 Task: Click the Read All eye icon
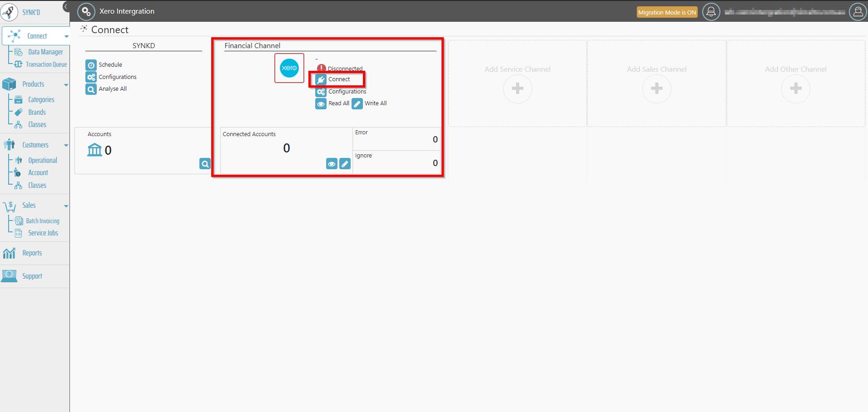coord(321,104)
